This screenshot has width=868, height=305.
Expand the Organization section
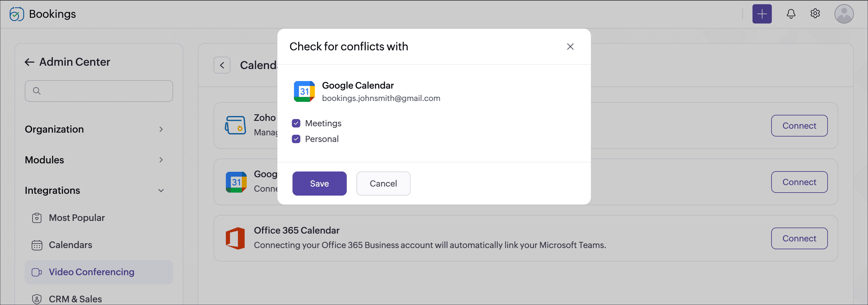pyautogui.click(x=94, y=129)
